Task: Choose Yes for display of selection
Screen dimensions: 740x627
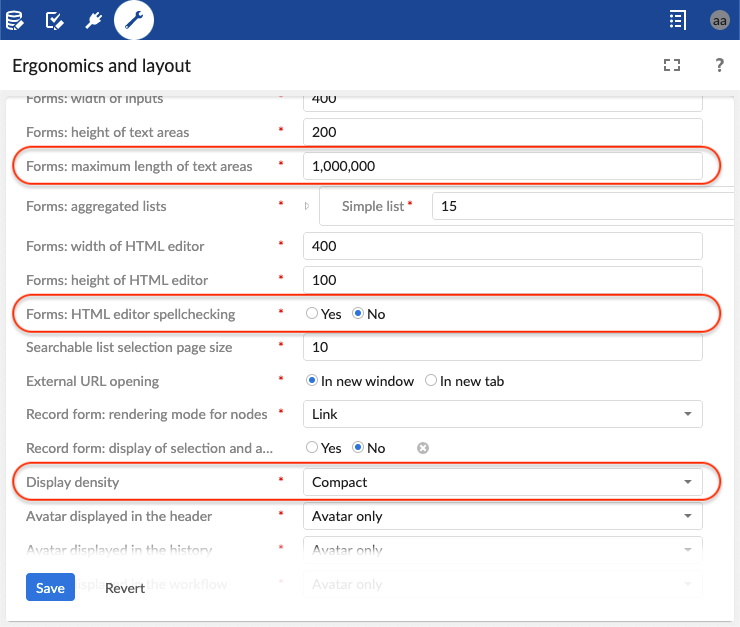Action: 312,448
